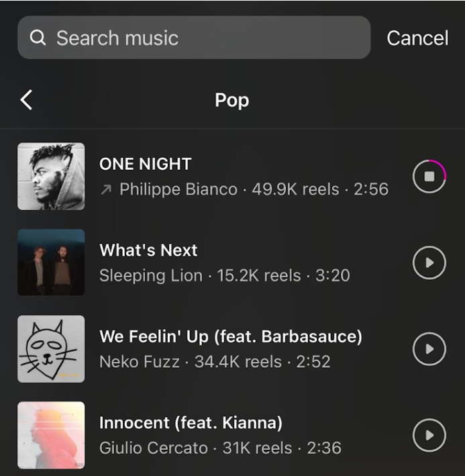465x476 pixels.
Task: Stop the ONE NIGHT preview playback
Action: [429, 177]
